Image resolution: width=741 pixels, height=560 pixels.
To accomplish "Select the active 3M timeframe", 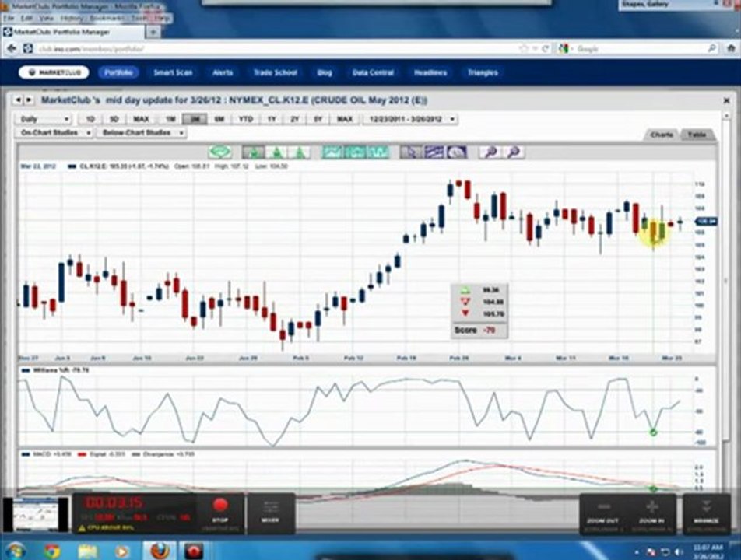I will (195, 119).
